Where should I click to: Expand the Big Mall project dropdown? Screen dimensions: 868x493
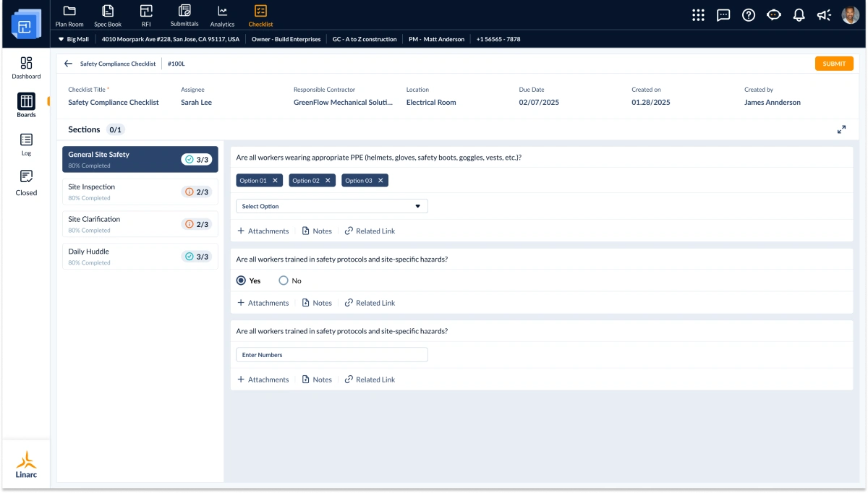(x=73, y=39)
